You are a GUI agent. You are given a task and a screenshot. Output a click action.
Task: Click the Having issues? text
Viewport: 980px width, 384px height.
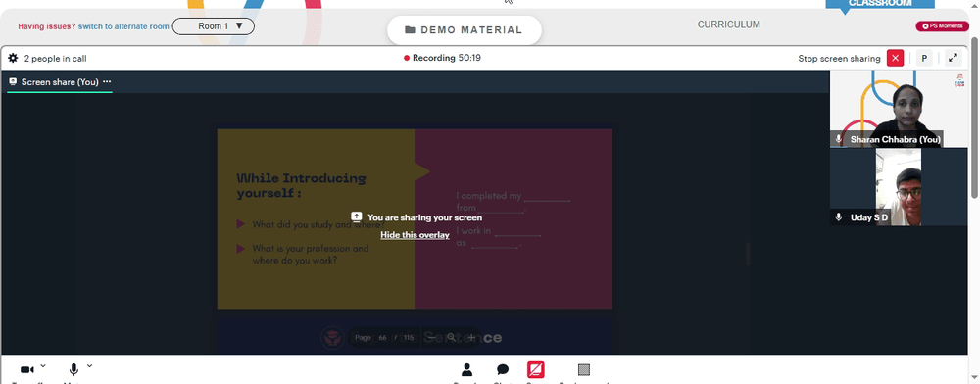pos(47,26)
